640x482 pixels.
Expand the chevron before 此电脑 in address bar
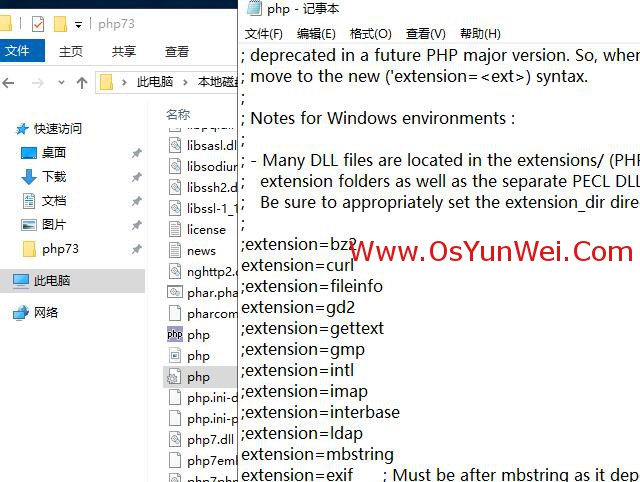pos(124,82)
